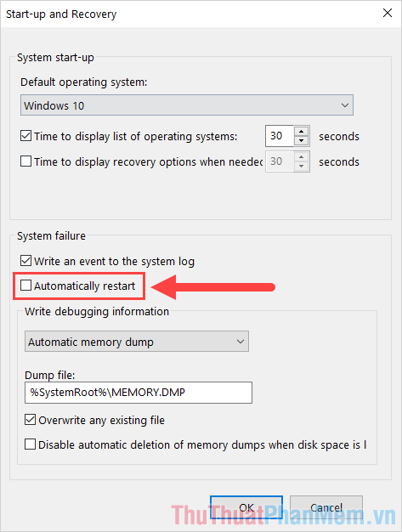Enable Time to display recovery options checkbox
Viewport: 402px width, 532px height.
pyautogui.click(x=26, y=161)
